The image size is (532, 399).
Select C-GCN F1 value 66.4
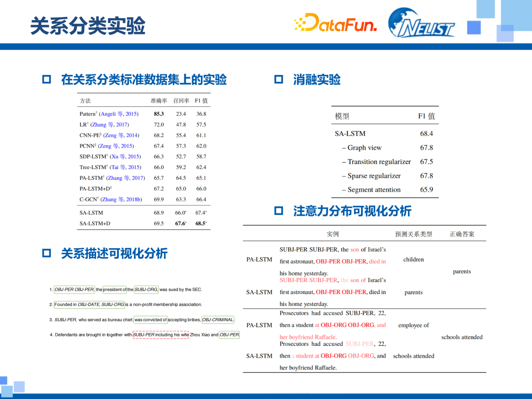pyautogui.click(x=201, y=199)
